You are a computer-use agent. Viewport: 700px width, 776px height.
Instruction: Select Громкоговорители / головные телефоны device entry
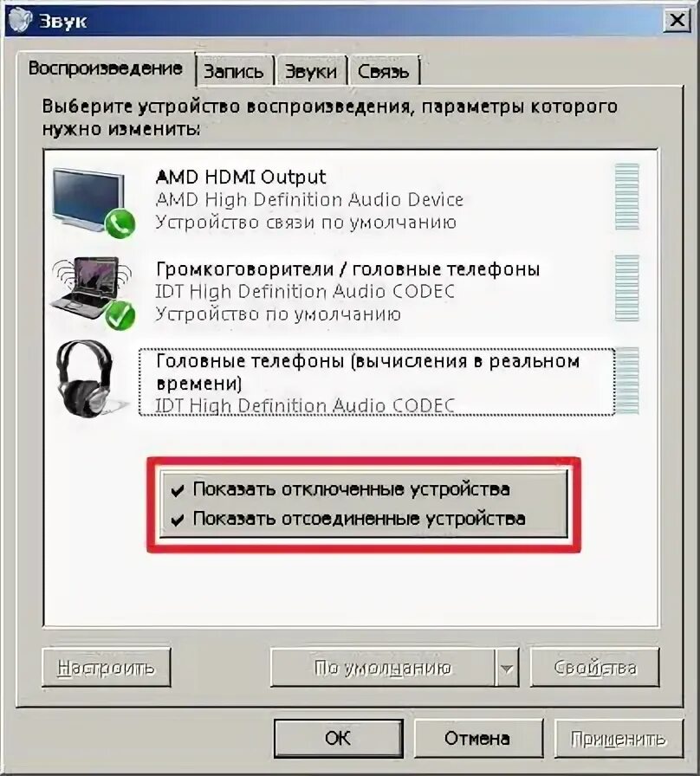(x=347, y=291)
